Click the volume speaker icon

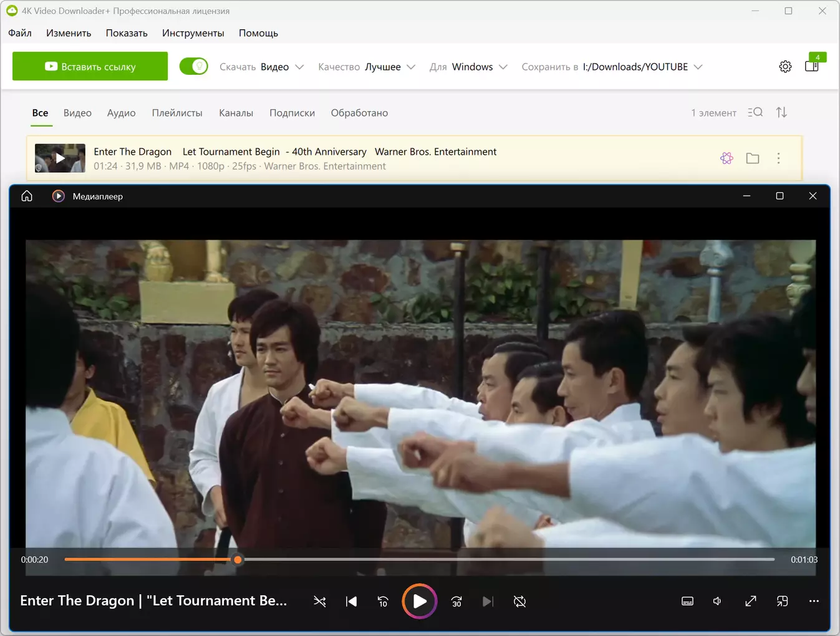[718, 601]
